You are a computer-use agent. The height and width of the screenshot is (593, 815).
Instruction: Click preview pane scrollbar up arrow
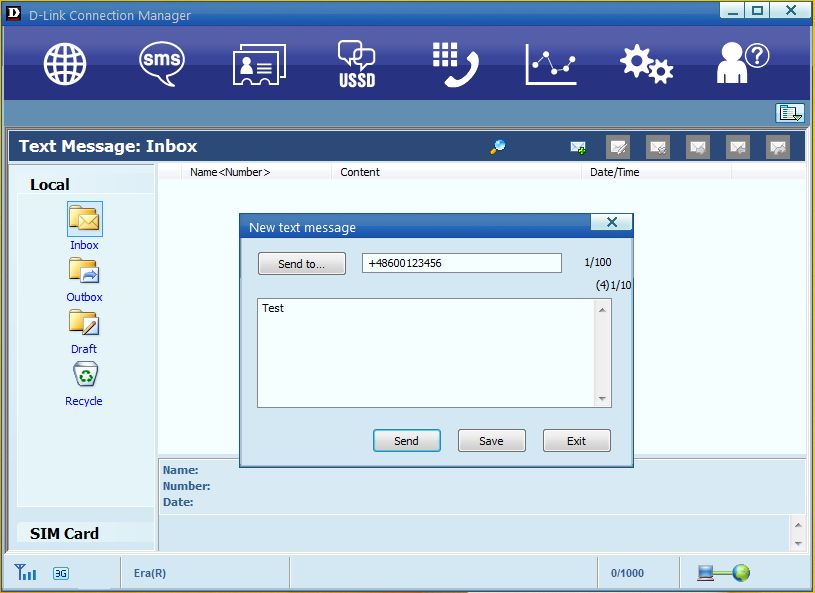click(x=798, y=525)
